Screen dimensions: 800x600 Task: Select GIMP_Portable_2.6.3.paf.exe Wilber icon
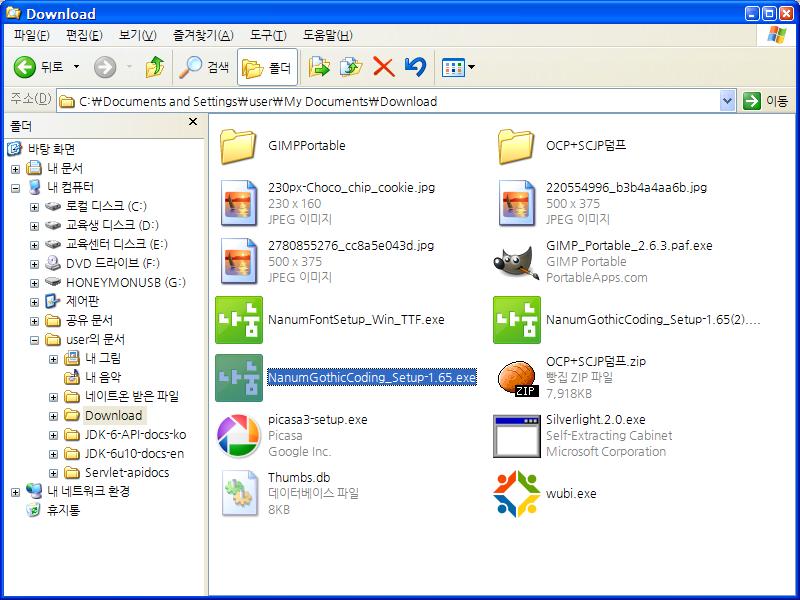516,261
